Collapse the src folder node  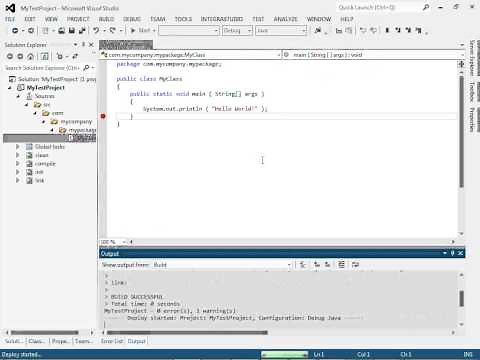[x=26, y=105]
